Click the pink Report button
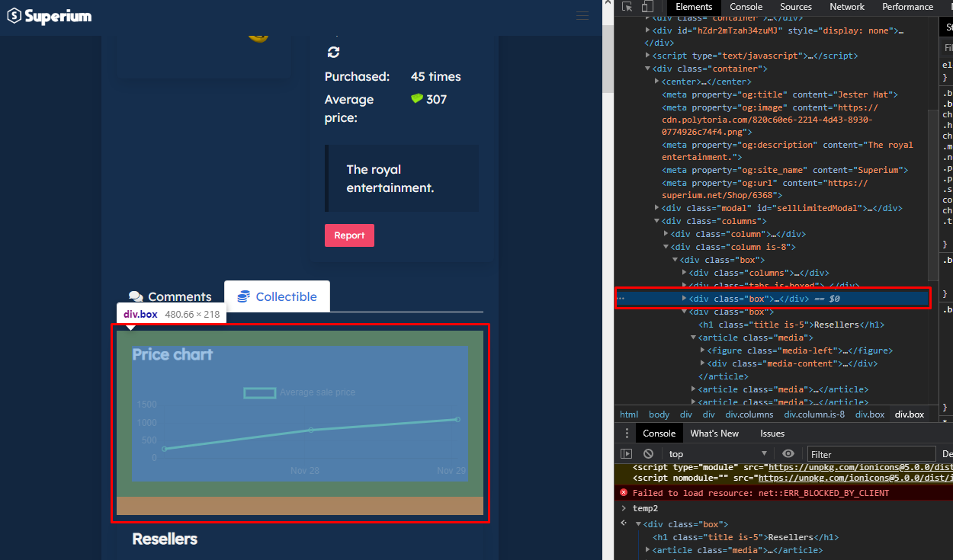Screen dimensions: 953x560 349,235
